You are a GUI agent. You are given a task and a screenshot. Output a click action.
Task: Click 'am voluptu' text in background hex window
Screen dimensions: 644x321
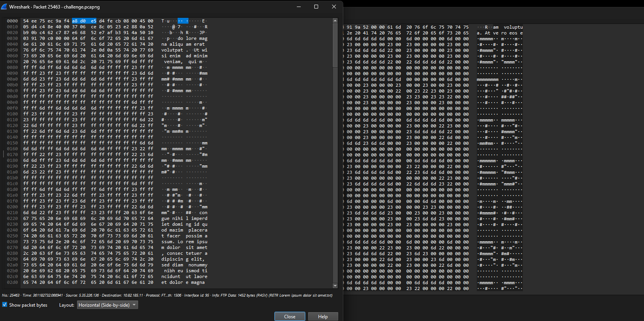508,27
